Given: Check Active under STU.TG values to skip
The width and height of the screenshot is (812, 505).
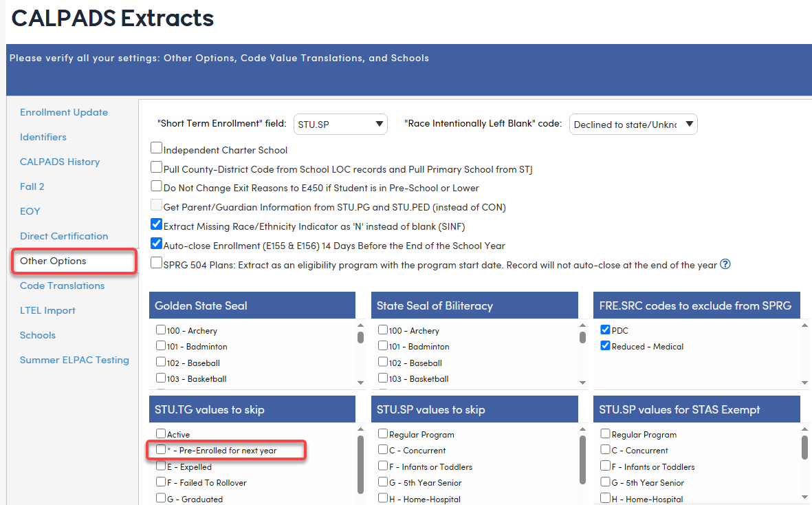Looking at the screenshot, I should click(x=161, y=433).
